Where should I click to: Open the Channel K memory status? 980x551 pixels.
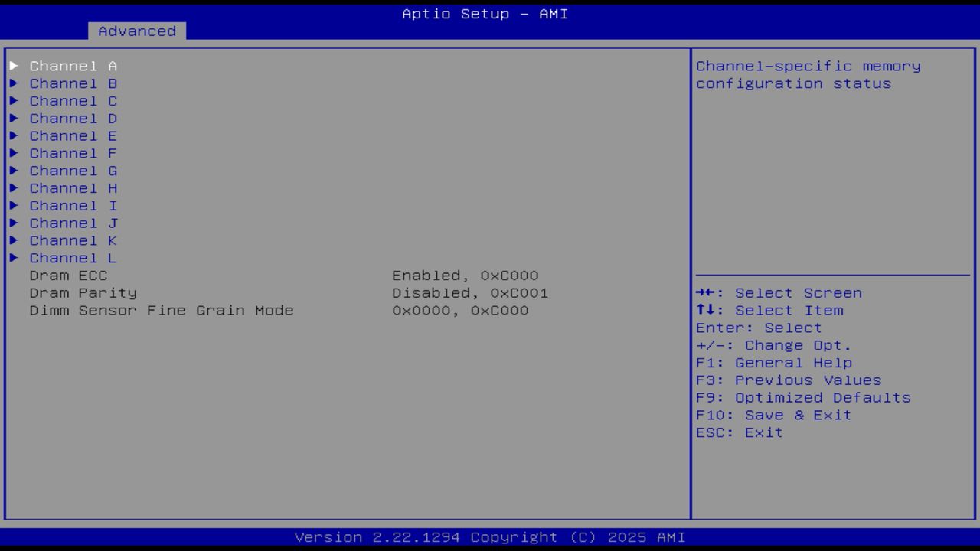pos(73,240)
